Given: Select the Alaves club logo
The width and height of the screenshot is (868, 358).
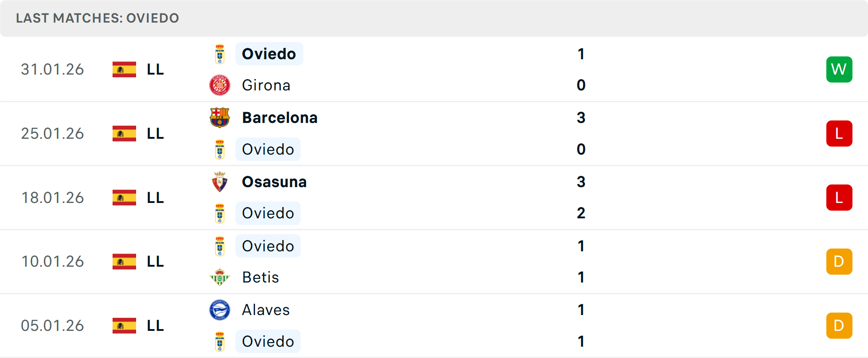Looking at the screenshot, I should (x=220, y=310).
